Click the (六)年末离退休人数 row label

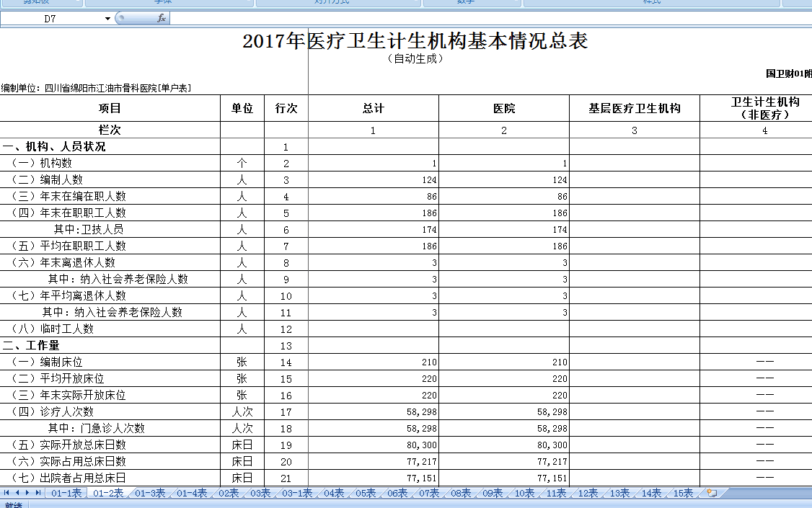coord(63,263)
